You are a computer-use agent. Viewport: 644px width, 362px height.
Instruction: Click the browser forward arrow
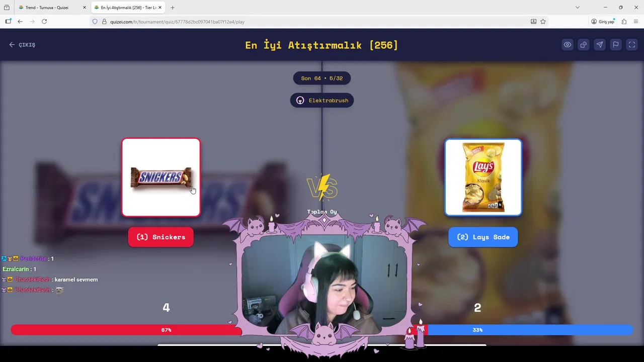pos(32,22)
